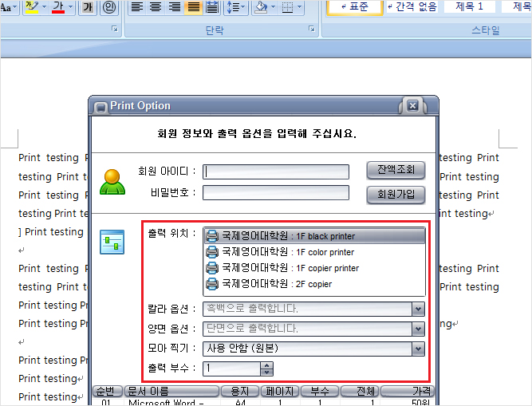Open the paragraph (단락) dialog launcher
This screenshot has height=406, width=532.
point(312,29)
